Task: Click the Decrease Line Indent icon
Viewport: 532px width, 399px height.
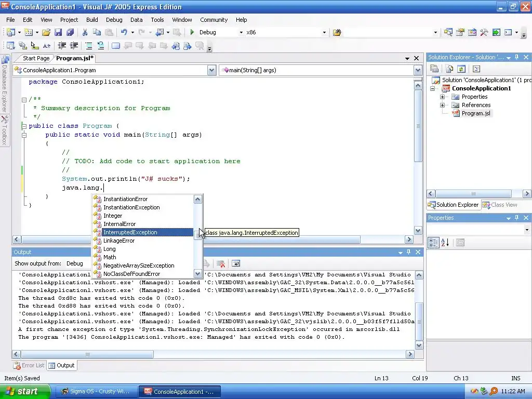Action: tap(62, 46)
